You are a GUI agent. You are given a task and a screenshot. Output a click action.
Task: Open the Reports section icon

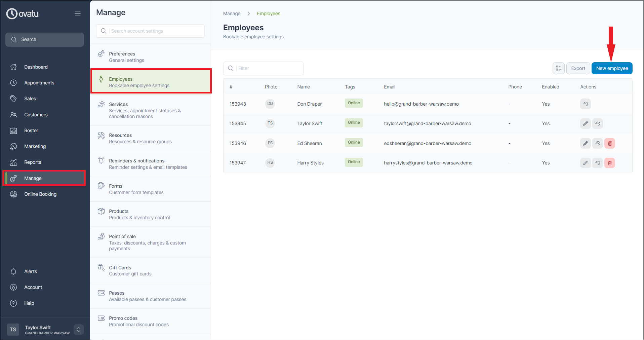point(13,162)
